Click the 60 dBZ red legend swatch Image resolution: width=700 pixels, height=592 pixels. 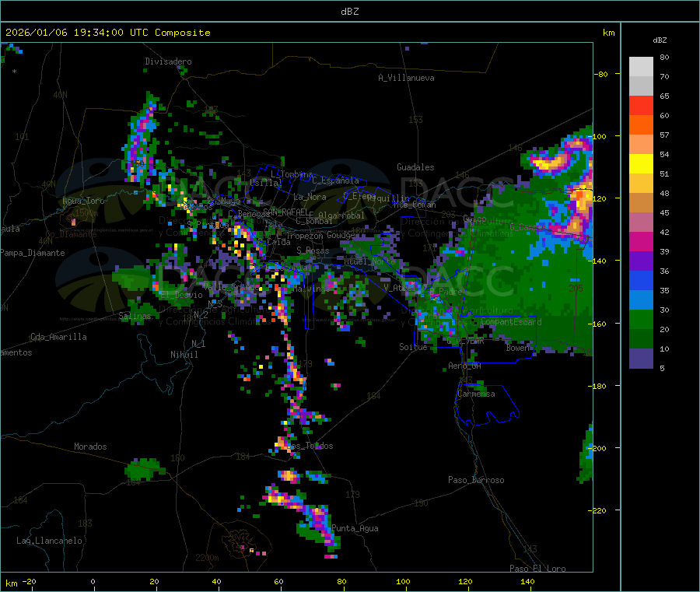641,105
